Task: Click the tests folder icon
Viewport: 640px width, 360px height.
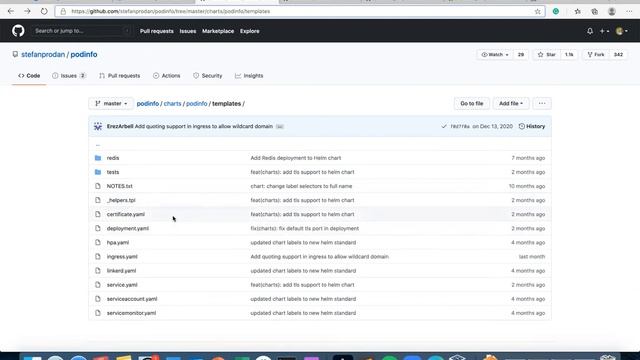Action: point(98,172)
